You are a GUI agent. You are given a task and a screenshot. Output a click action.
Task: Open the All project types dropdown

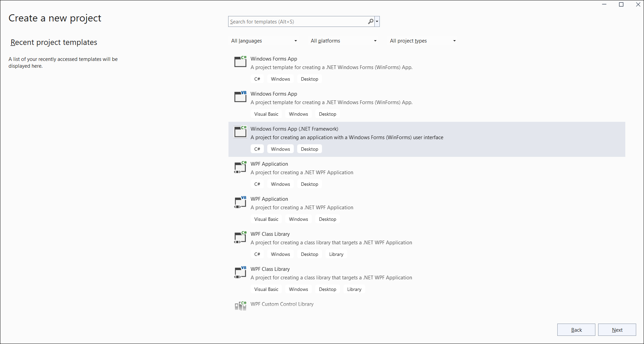click(423, 41)
